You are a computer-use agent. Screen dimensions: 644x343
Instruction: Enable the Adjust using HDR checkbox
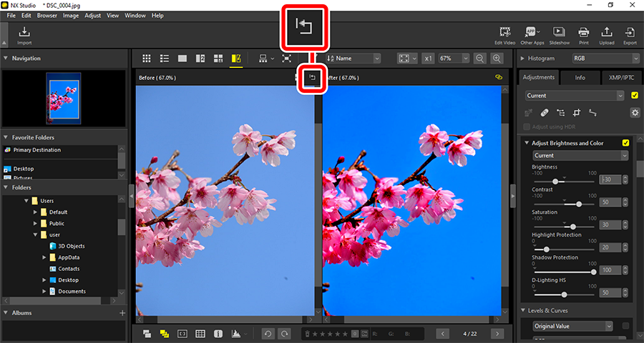point(527,126)
